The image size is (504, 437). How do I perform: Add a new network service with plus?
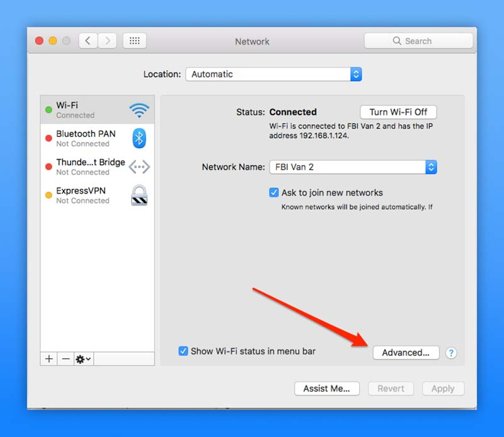click(49, 359)
